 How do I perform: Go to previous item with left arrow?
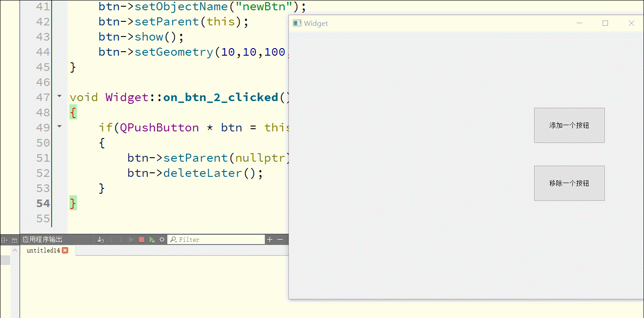point(111,240)
